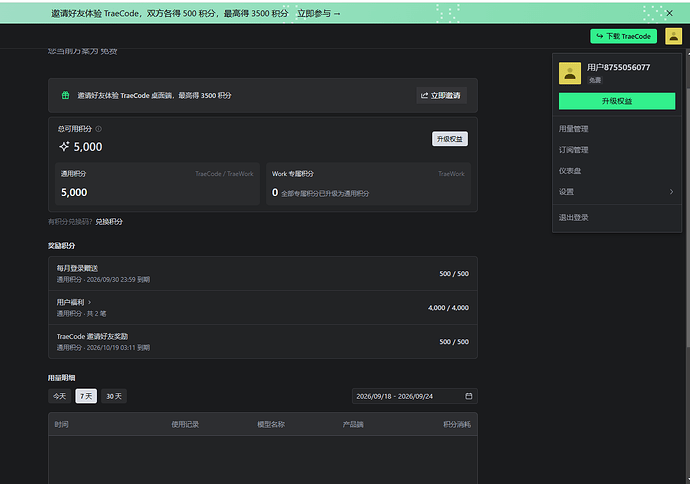Viewport: 690px width, 484px height.
Task: Select the 7天 usage range tab
Action: pyautogui.click(x=86, y=396)
